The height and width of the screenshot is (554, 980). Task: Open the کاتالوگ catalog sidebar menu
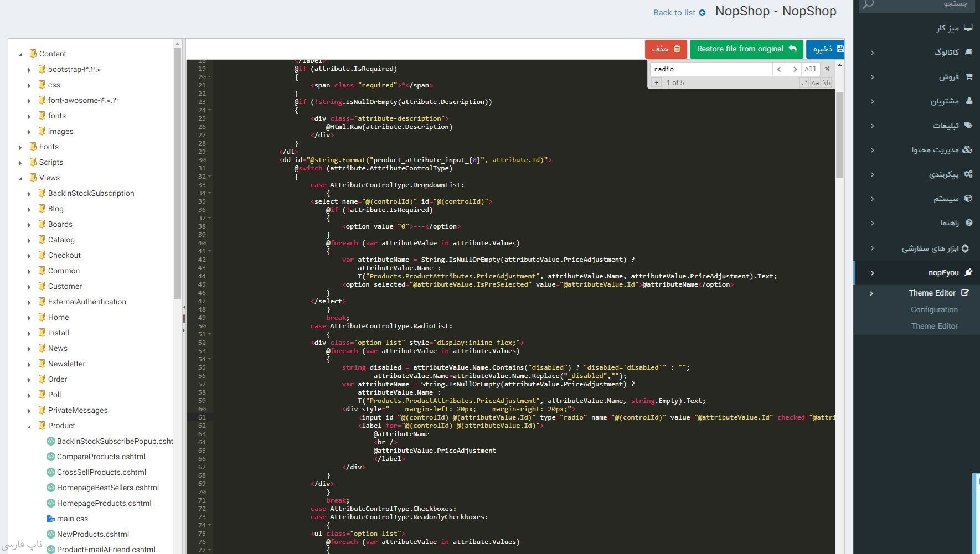[x=946, y=52]
